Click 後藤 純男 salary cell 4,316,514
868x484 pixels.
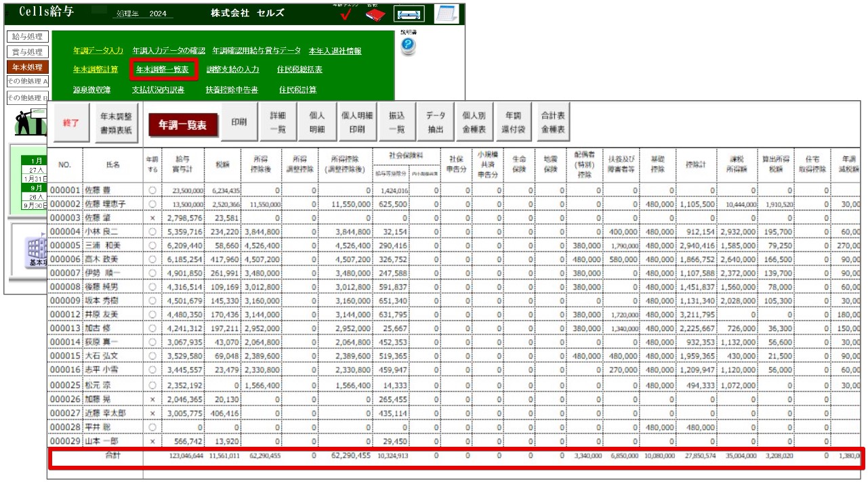(184, 286)
